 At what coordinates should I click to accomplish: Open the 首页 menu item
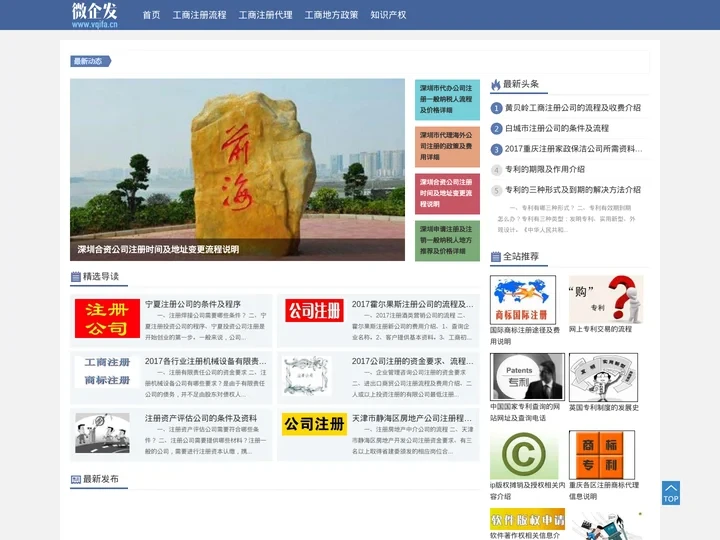click(x=151, y=15)
